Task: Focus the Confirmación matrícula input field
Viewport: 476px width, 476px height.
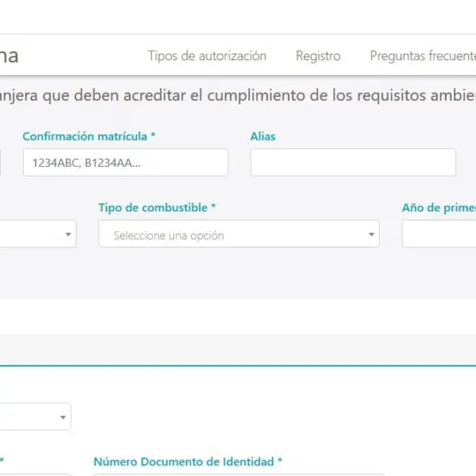Action: [x=125, y=163]
